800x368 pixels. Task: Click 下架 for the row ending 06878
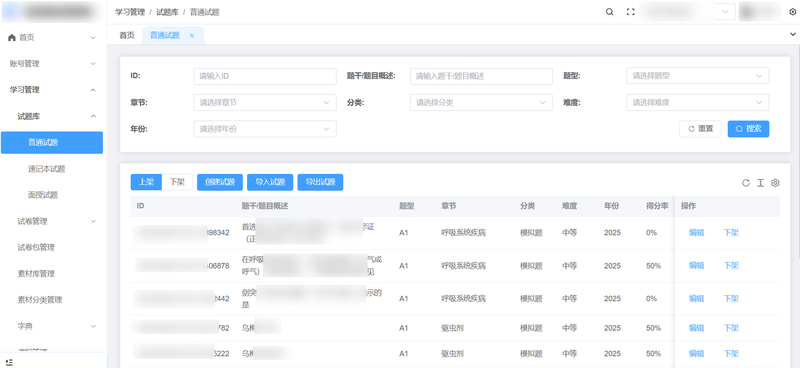(731, 265)
